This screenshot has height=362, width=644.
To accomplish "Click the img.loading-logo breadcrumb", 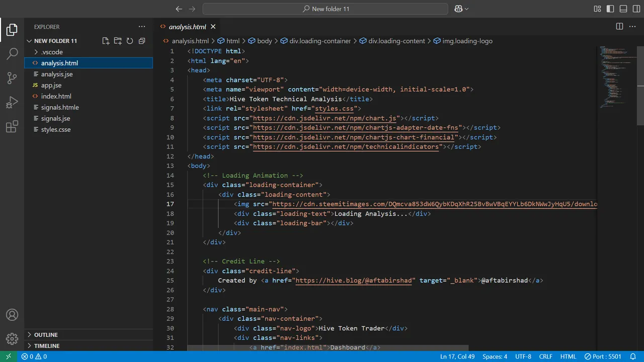I will (x=467, y=41).
